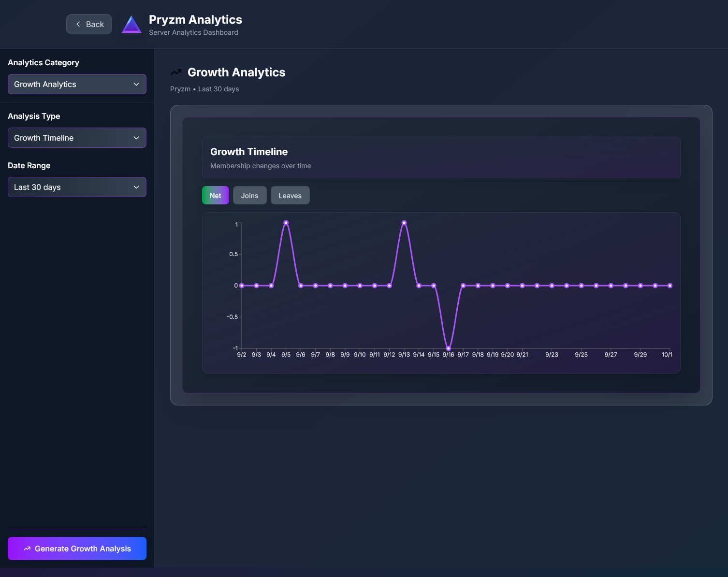The image size is (728, 577).
Task: Click the Pryzm triangle logo
Action: click(131, 24)
